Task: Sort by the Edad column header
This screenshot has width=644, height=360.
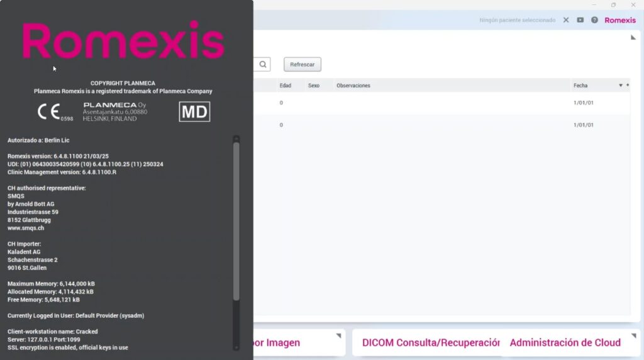Action: (286, 86)
